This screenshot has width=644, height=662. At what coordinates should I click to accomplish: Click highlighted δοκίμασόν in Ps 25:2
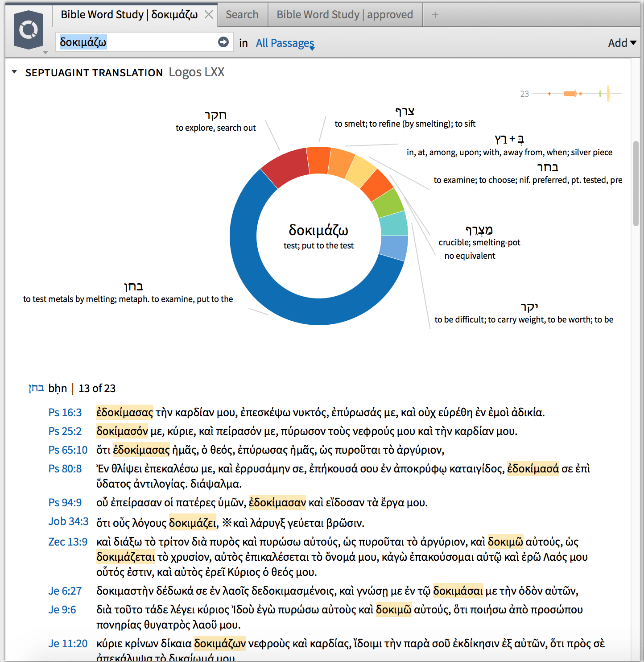point(122,431)
